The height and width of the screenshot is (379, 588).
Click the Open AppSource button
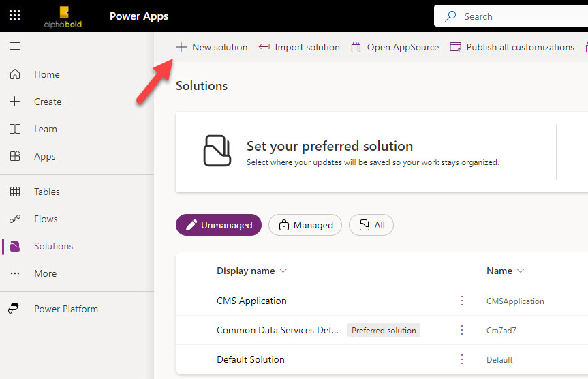[x=395, y=47]
